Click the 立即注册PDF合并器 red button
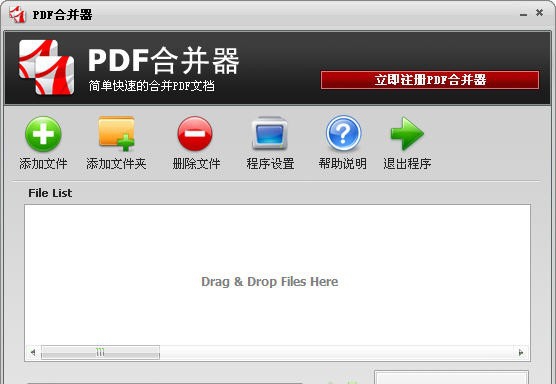 click(430, 80)
